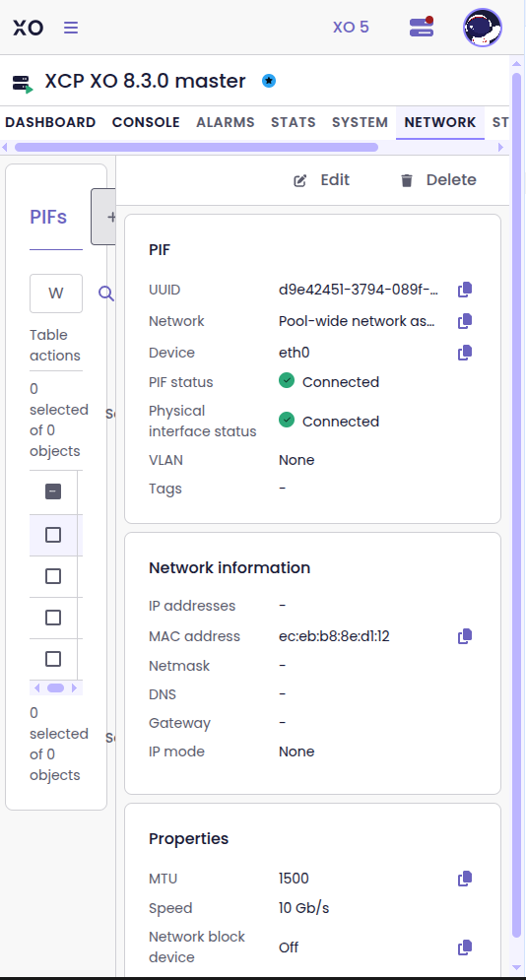Image resolution: width=526 pixels, height=980 pixels.
Task: Toggle the select-all header checkbox in PIFs table
Action: point(53,491)
